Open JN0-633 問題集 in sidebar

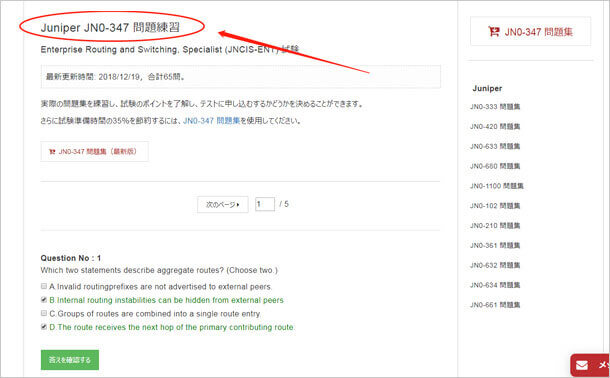pyautogui.click(x=495, y=146)
